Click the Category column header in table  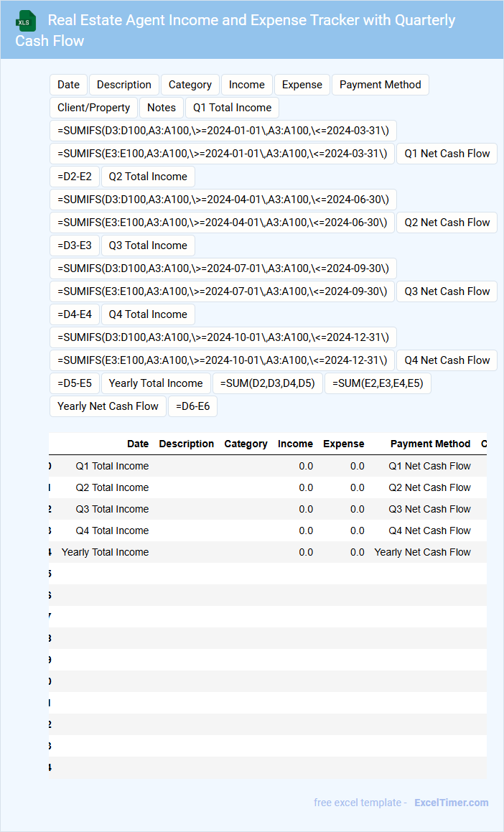click(x=246, y=444)
